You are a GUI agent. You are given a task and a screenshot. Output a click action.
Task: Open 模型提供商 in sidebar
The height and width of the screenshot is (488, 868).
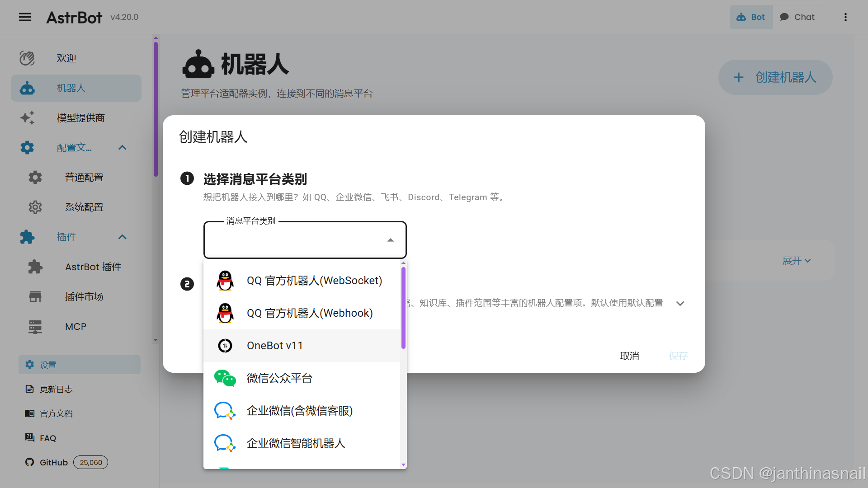(76, 118)
